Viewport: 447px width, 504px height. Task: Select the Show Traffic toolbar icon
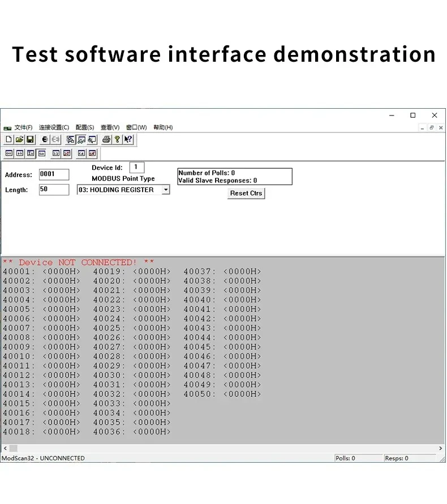click(x=92, y=139)
